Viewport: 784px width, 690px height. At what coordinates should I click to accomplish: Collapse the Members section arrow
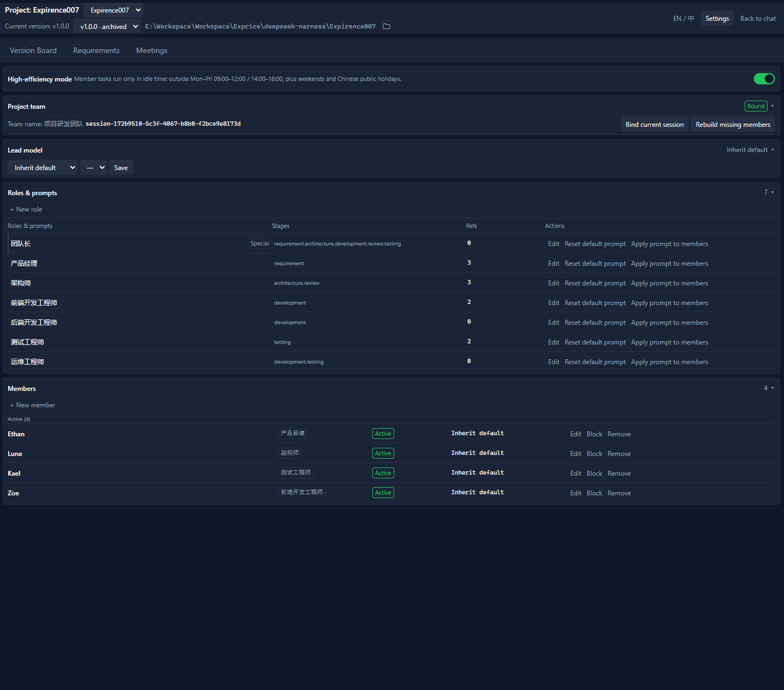click(773, 388)
